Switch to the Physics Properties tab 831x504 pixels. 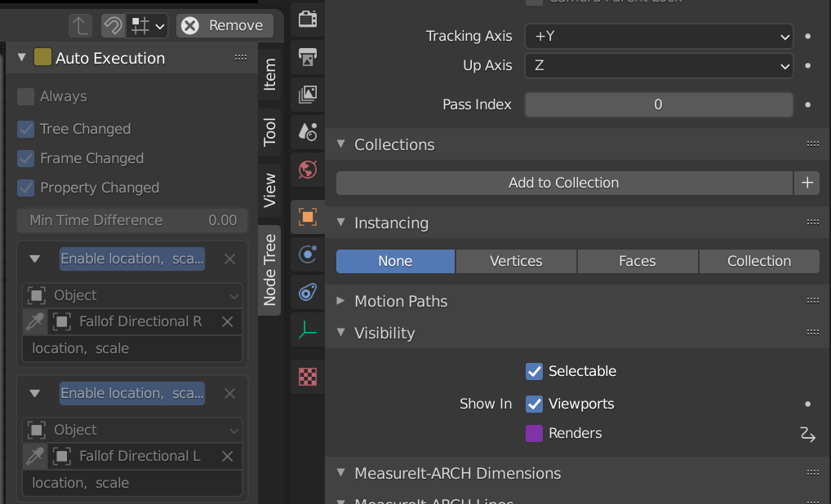pyautogui.click(x=308, y=254)
